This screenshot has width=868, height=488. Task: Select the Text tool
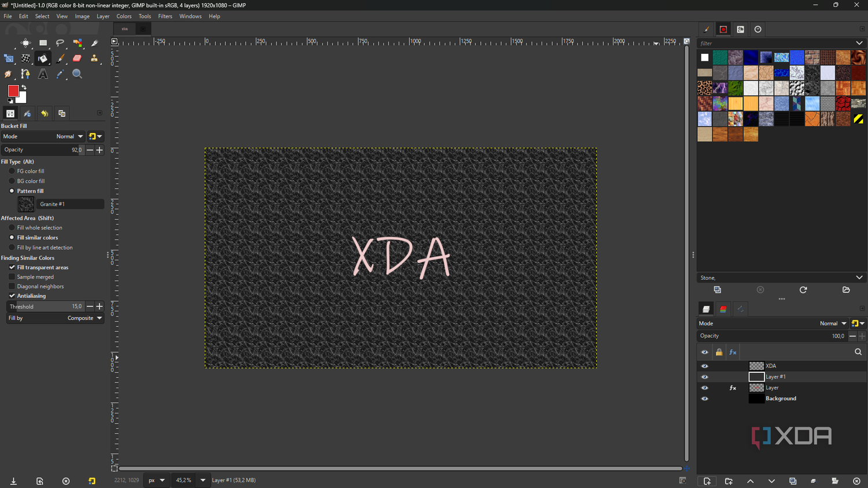(43, 74)
